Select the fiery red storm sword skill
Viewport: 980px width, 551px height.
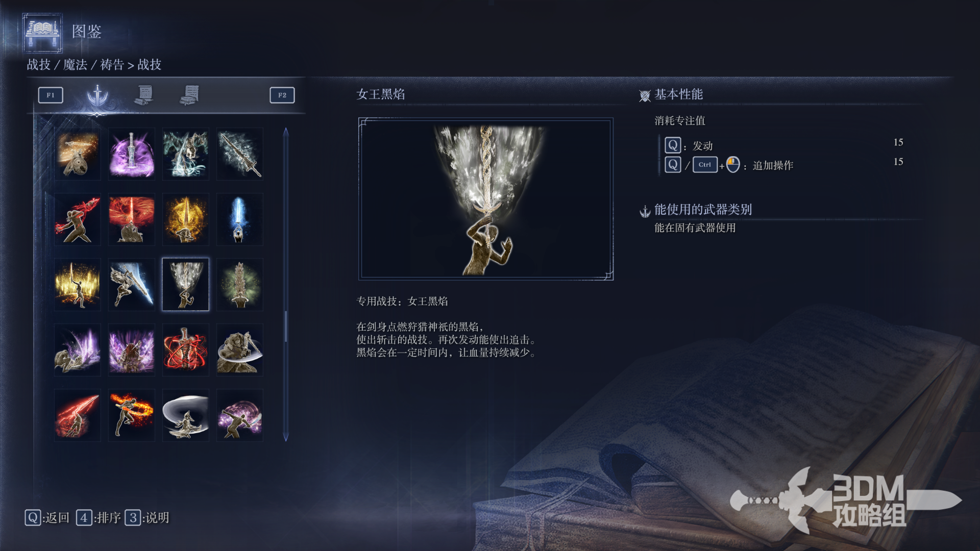point(132,219)
